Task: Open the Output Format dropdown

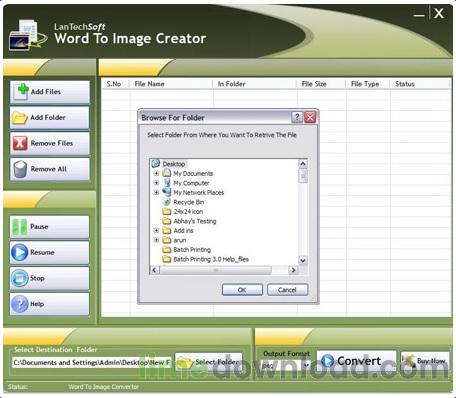Action: pos(306,365)
